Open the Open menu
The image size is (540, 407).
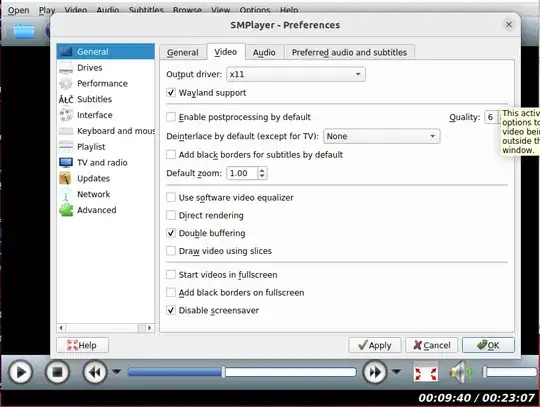pyautogui.click(x=19, y=10)
